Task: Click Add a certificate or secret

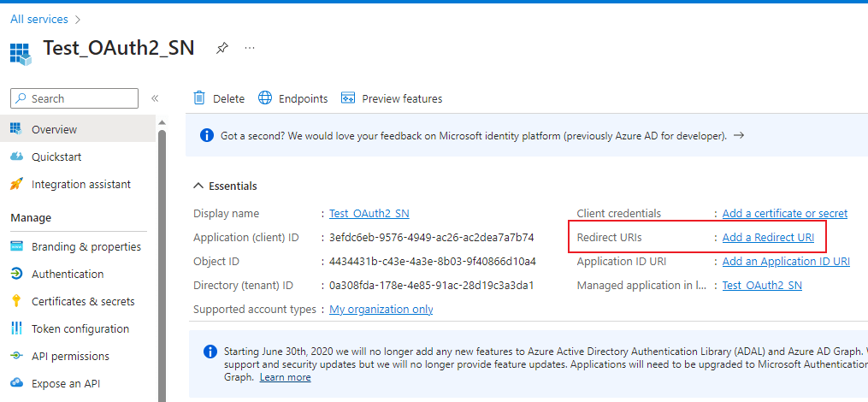Action: coord(784,213)
